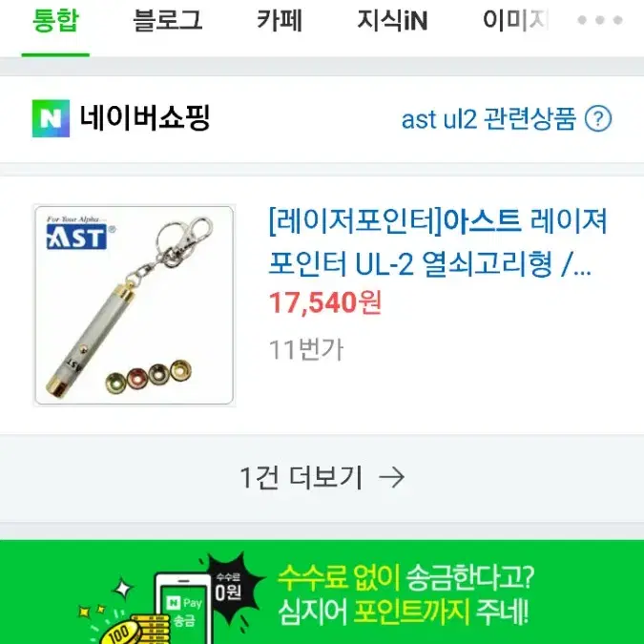644x644 pixels.
Task: Click the 수수료 0원 burst badge
Action: click(x=230, y=585)
